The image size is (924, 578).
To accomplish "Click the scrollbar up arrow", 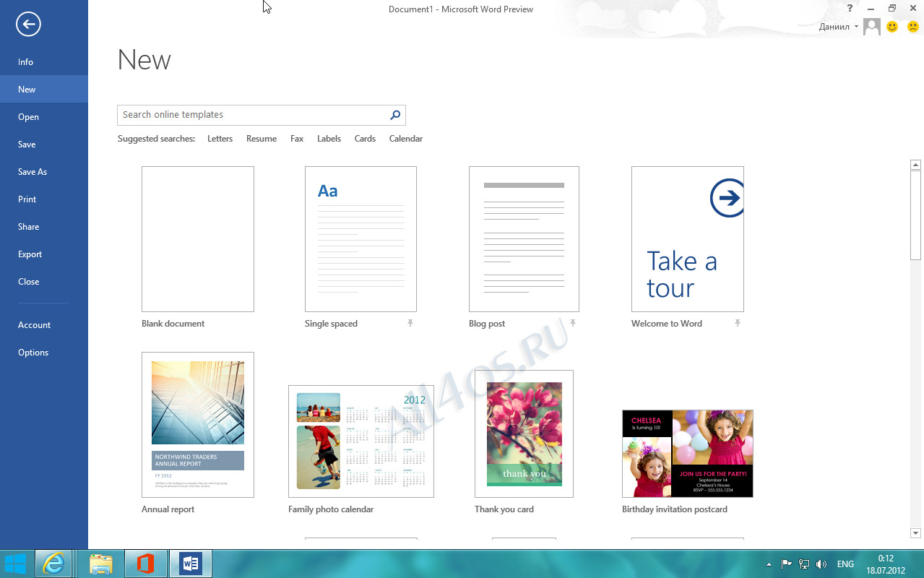I will (x=915, y=165).
